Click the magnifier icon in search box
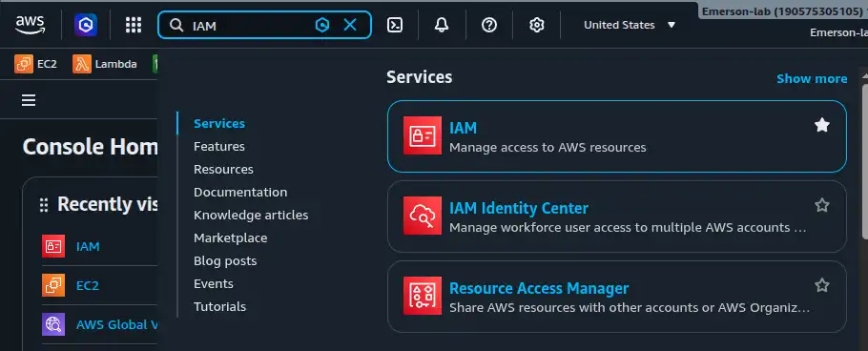Viewport: 868px width, 351px height. 176,26
